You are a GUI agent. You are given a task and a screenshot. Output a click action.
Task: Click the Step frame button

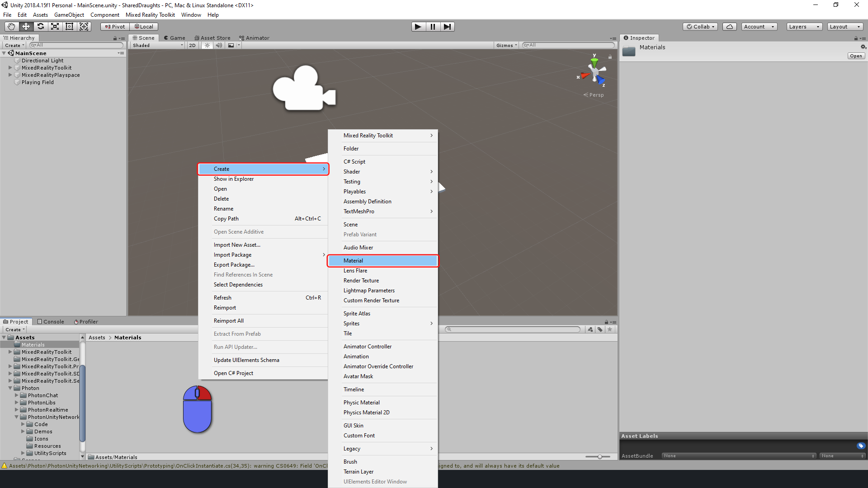point(447,27)
